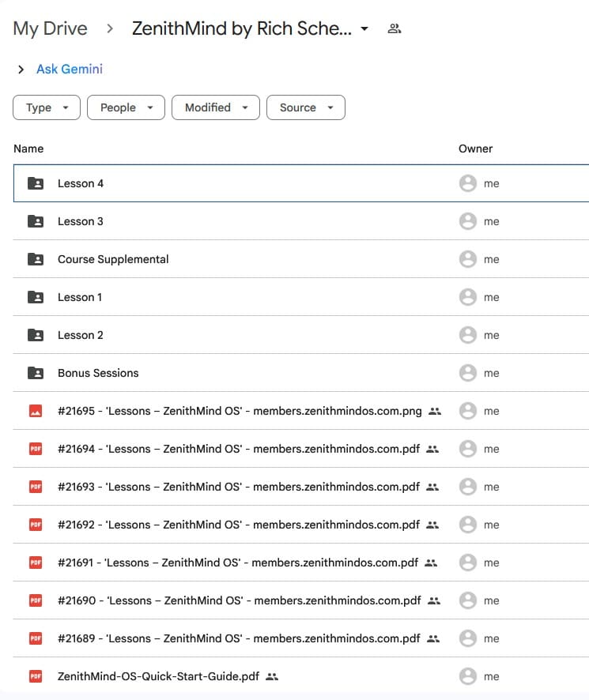Click the Lesson 4 shared folder icon

click(x=36, y=183)
